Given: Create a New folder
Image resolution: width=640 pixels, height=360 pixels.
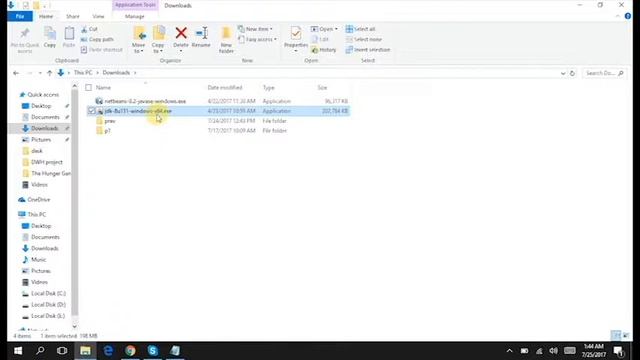Looking at the screenshot, I should click(x=226, y=40).
